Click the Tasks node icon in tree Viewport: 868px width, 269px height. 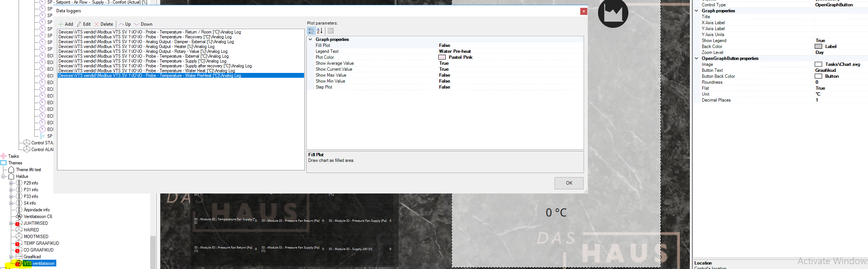coord(4,156)
